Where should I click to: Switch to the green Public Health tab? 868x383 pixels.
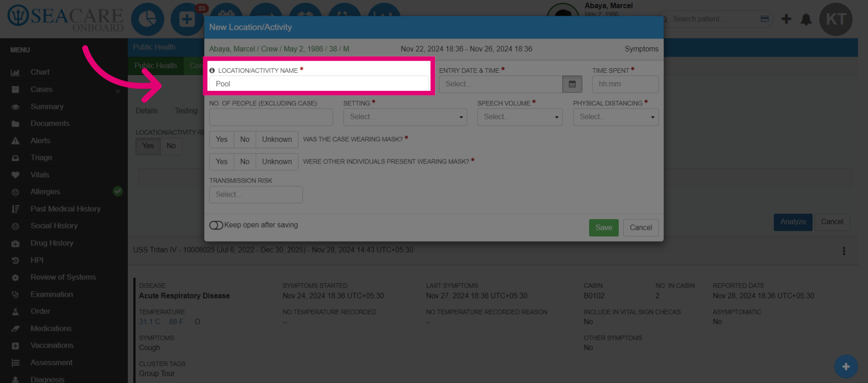(x=156, y=66)
